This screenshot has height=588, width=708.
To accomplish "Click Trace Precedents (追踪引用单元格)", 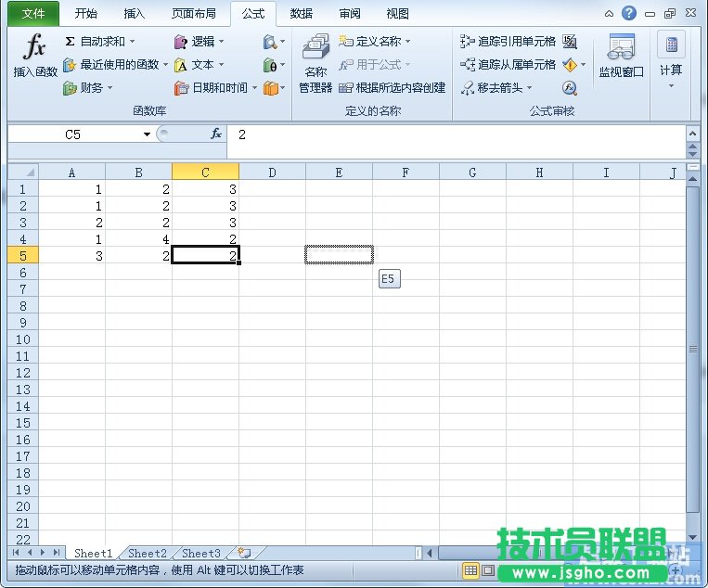I will pyautogui.click(x=508, y=42).
